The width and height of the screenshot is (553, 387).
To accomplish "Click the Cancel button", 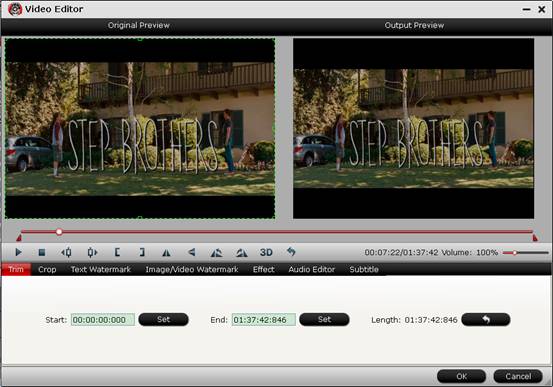I will [x=518, y=376].
